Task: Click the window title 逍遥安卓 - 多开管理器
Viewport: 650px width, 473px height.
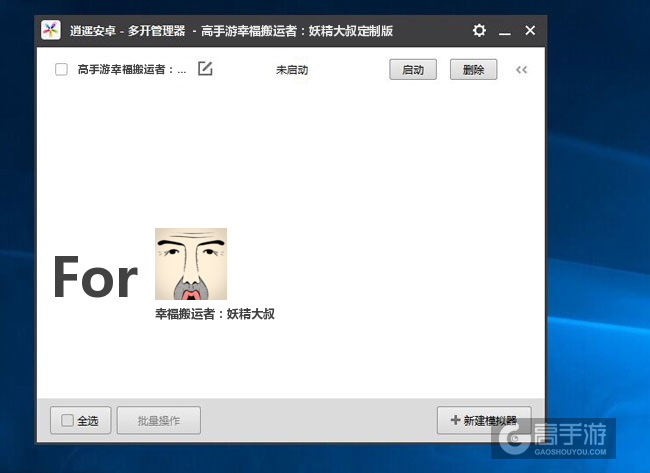Action: (127, 31)
